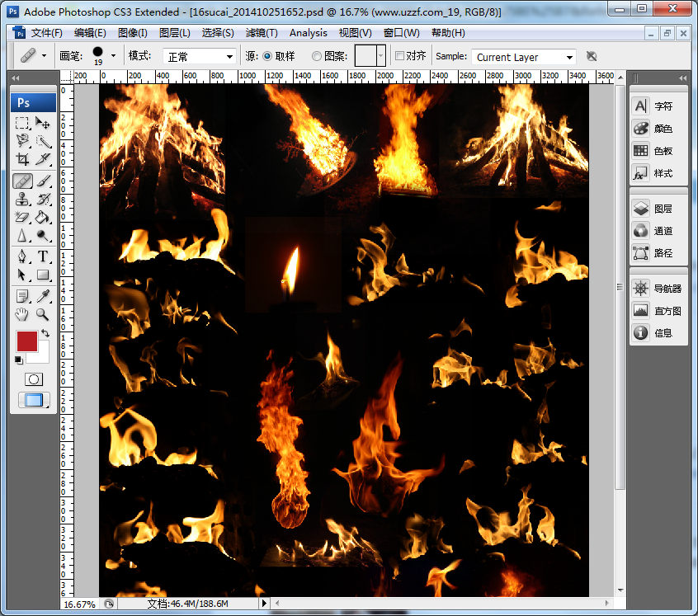Screen dimensions: 698x616
Task: Select the Horizontal Type tool
Action: click(x=43, y=256)
